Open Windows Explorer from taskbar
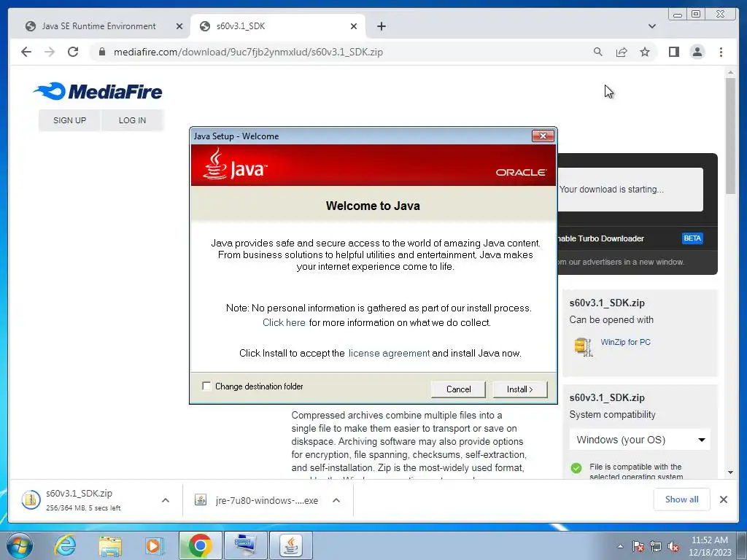This screenshot has width=747, height=560. point(110,545)
